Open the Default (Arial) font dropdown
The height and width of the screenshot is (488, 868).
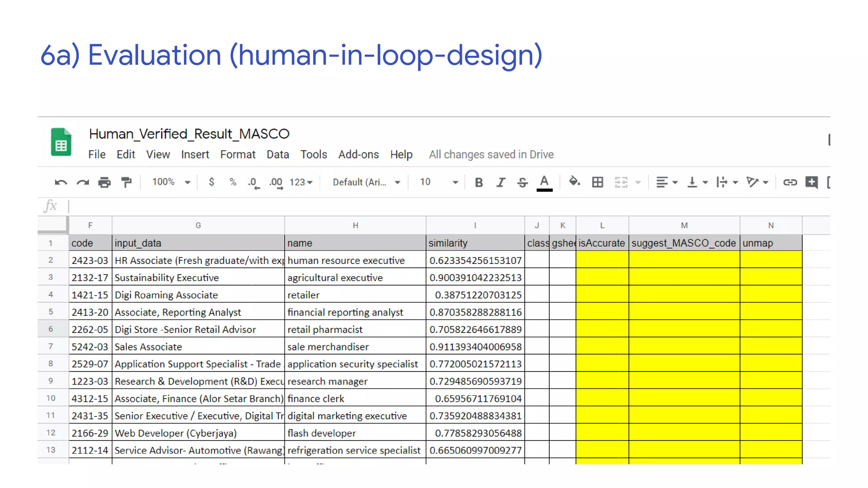[x=367, y=182]
